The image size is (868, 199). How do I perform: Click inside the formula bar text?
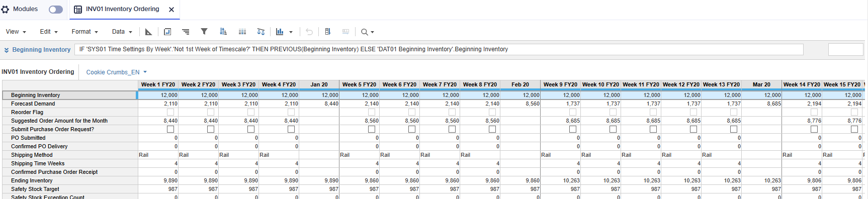(x=439, y=49)
